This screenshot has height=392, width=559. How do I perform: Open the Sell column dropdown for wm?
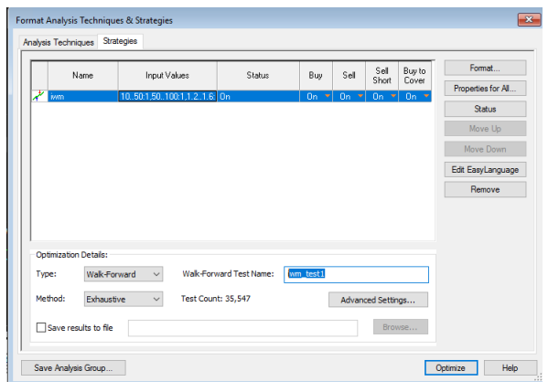click(359, 96)
